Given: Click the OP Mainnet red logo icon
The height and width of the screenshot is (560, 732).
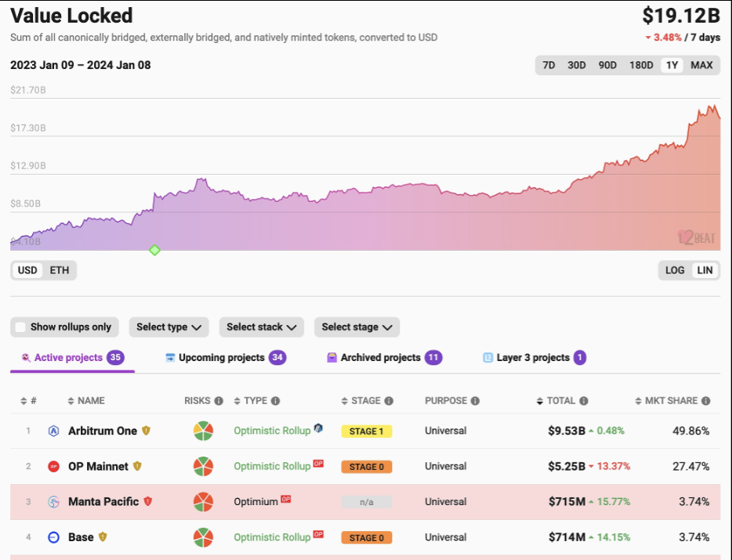Looking at the screenshot, I should (54, 466).
